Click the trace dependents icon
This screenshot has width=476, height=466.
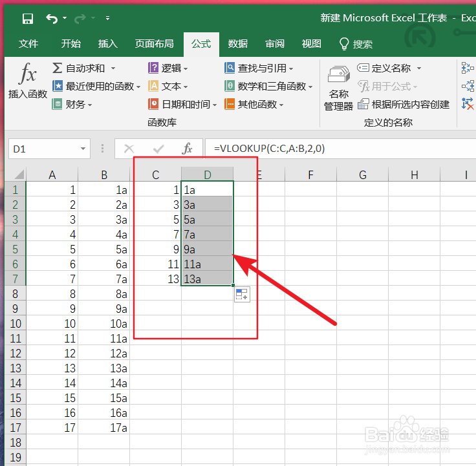point(468,86)
